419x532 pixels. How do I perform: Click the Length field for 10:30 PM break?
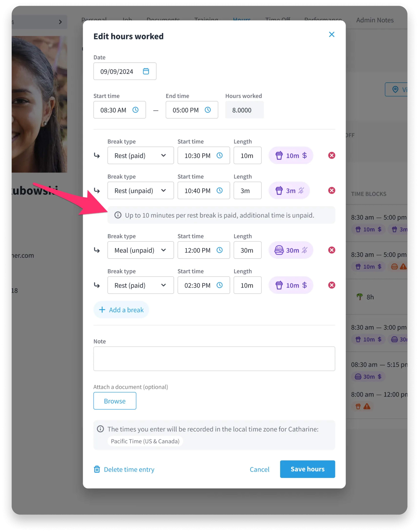click(247, 155)
